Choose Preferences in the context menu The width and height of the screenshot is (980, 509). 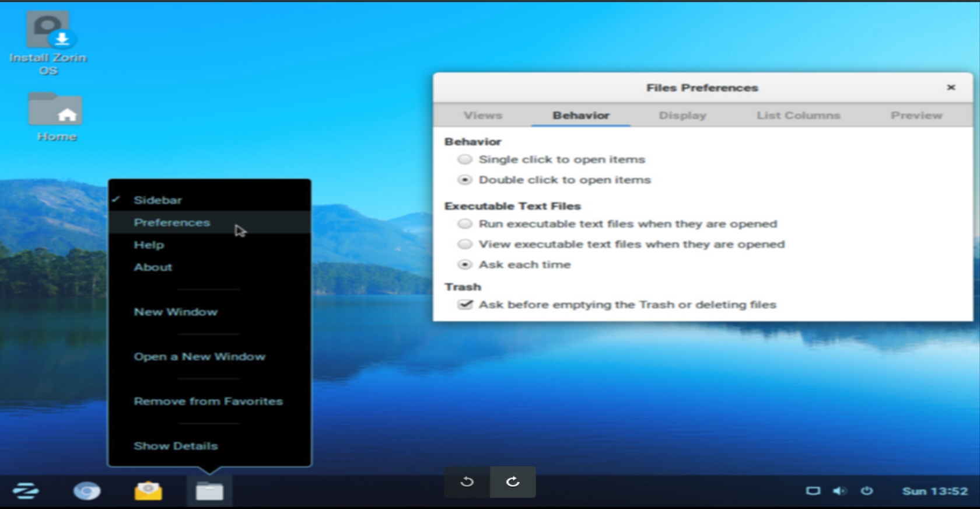[171, 222]
